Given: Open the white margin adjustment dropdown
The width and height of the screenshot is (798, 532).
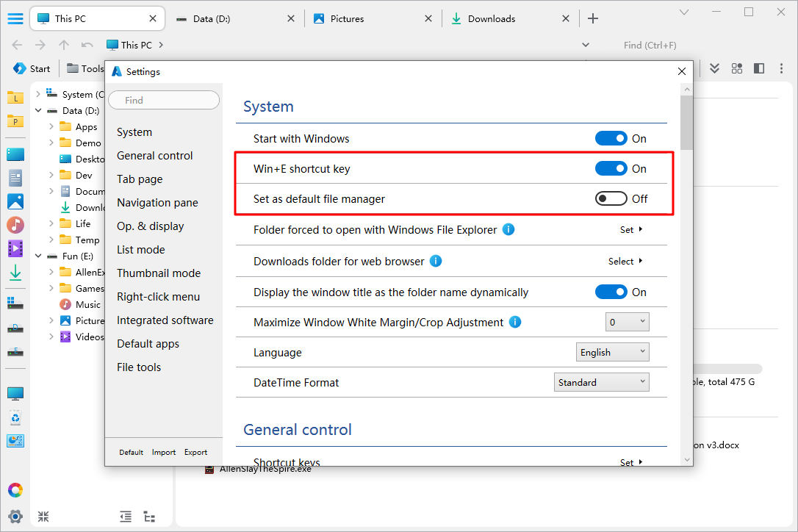Looking at the screenshot, I should [x=627, y=322].
